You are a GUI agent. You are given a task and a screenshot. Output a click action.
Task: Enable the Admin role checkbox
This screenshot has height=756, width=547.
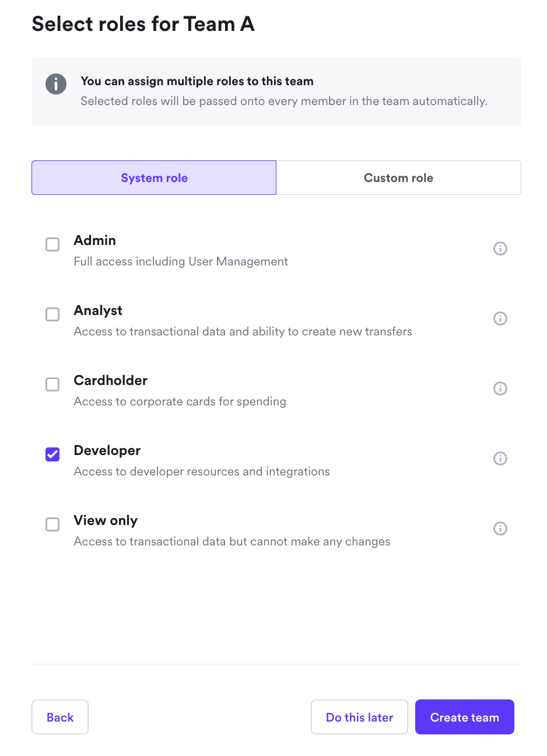pyautogui.click(x=52, y=244)
